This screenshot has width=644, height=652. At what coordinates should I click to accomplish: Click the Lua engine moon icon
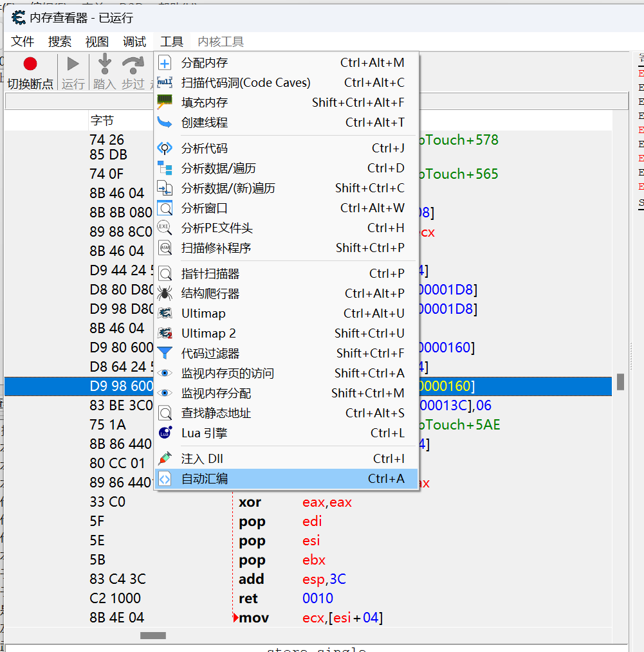click(165, 433)
